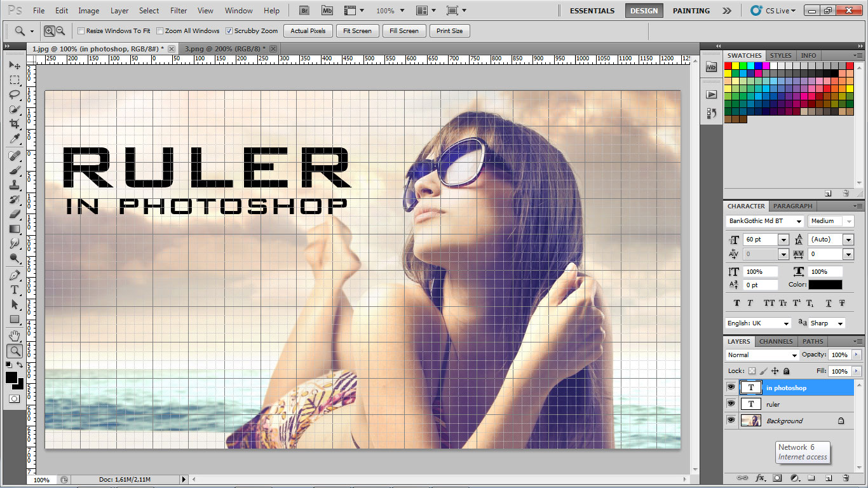Viewport: 868px width, 488px height.
Task: Create new adjustment layer icon
Action: (794, 478)
